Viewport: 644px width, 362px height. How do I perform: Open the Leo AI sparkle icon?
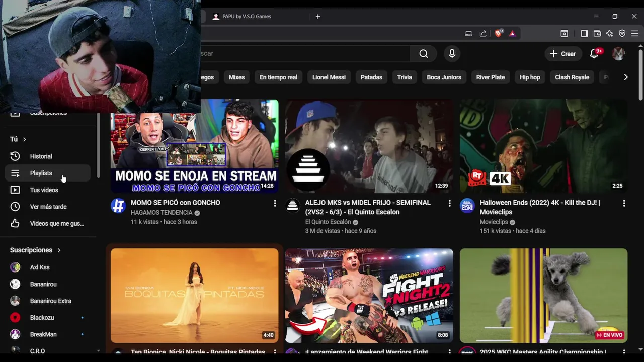click(609, 34)
